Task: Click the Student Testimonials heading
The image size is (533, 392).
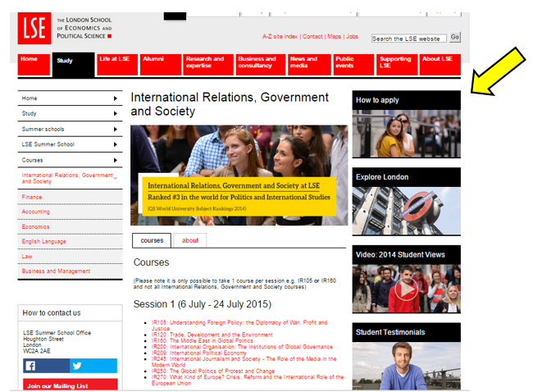Action: (390, 332)
